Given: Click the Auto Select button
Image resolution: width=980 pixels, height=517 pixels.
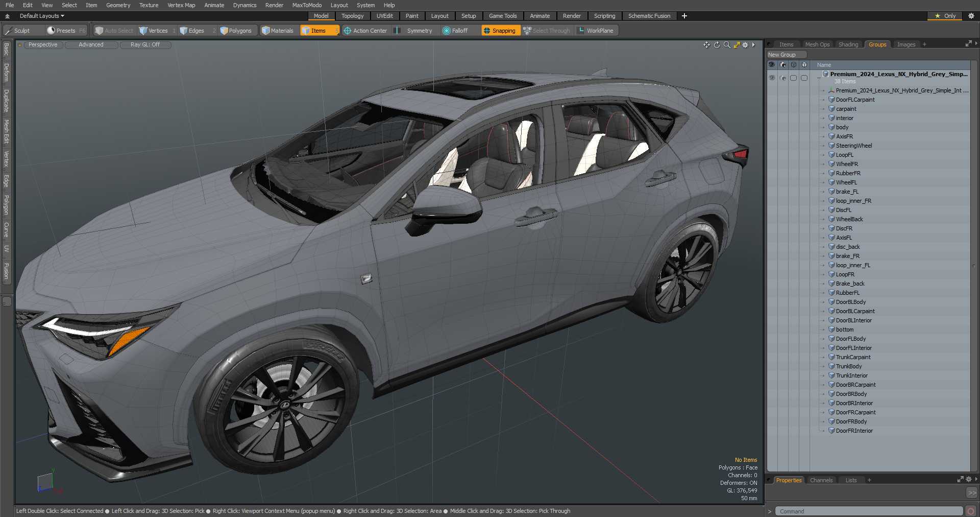Looking at the screenshot, I should [114, 31].
